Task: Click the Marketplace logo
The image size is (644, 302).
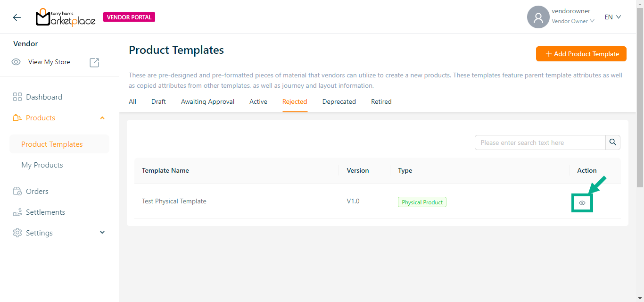Action: pyautogui.click(x=66, y=17)
